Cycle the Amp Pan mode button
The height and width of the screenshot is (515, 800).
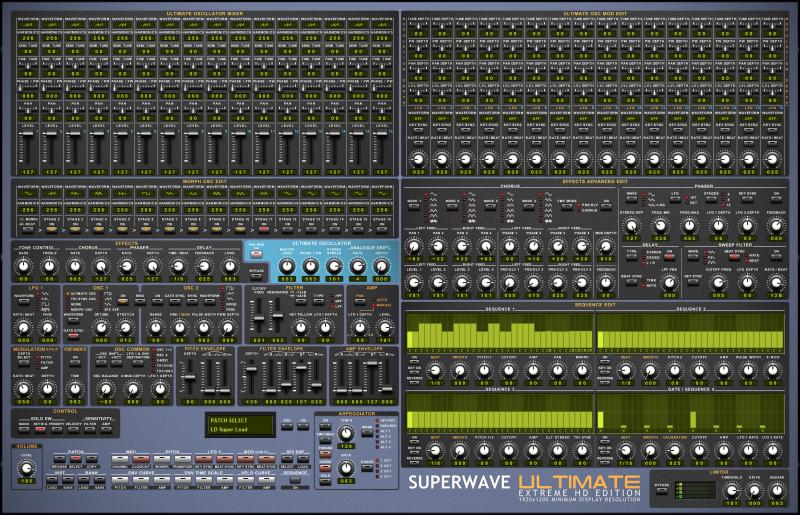(360, 301)
